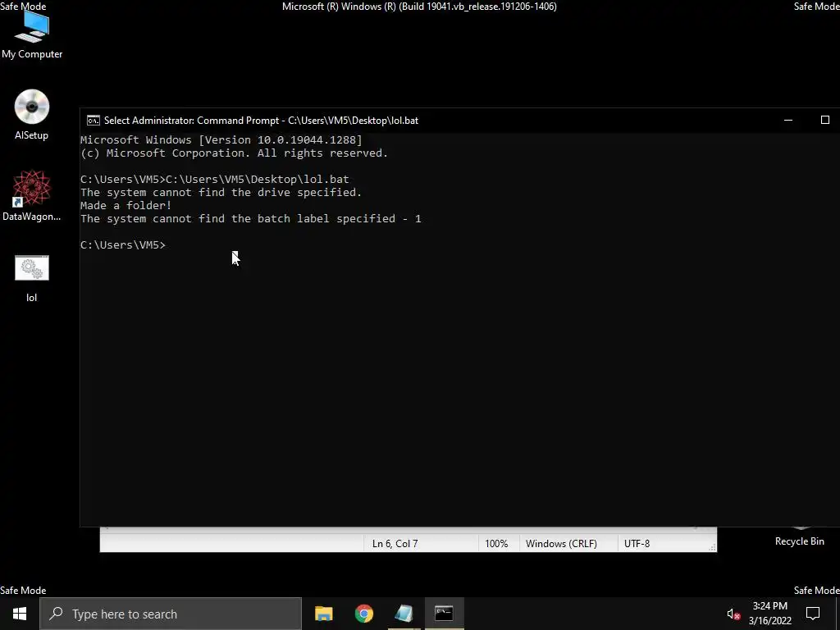Open File Explorer from the taskbar
This screenshot has height=630, width=840.
point(323,614)
